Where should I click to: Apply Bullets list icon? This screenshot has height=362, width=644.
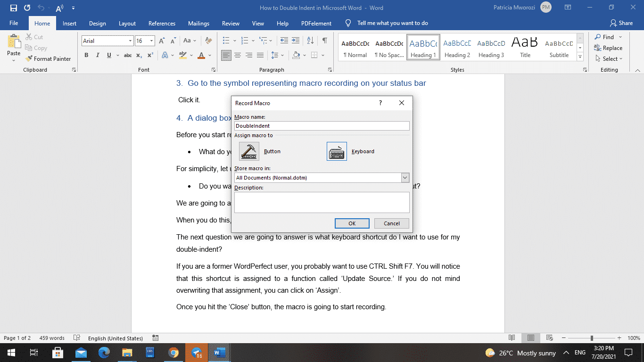(226, 41)
